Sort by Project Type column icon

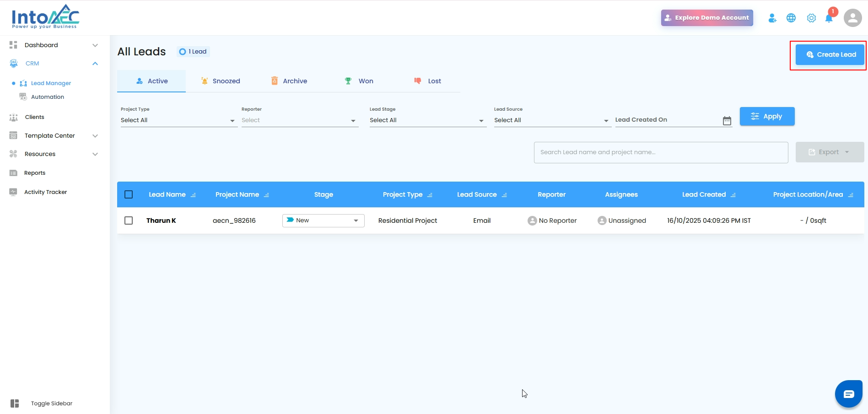tap(430, 195)
